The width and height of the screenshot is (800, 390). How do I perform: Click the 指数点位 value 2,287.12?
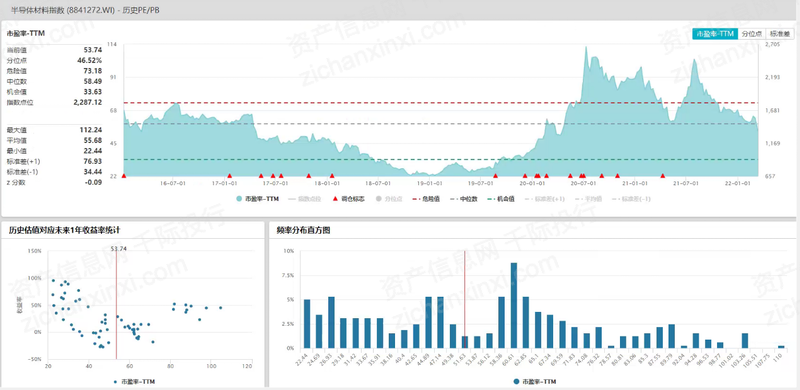pos(88,102)
